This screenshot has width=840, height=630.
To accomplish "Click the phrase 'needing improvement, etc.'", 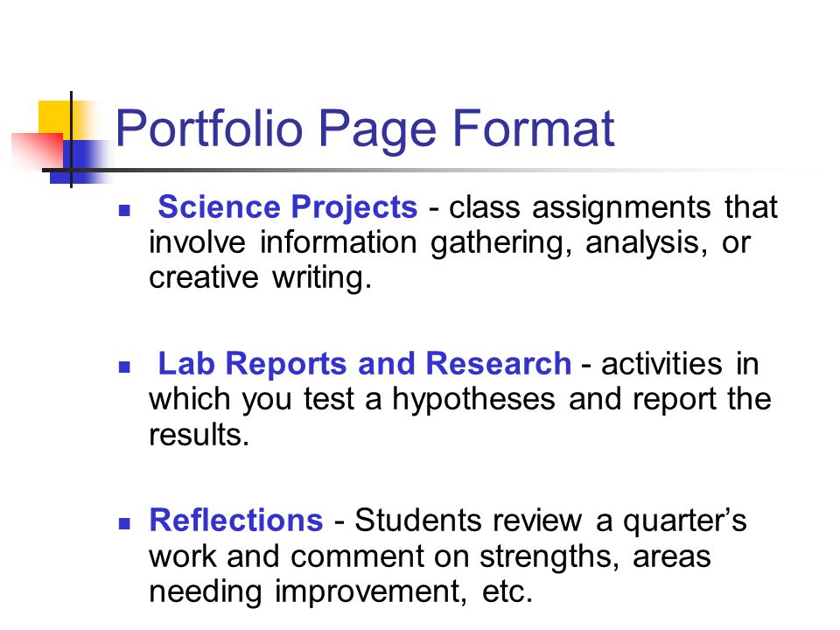I will tap(340, 591).
